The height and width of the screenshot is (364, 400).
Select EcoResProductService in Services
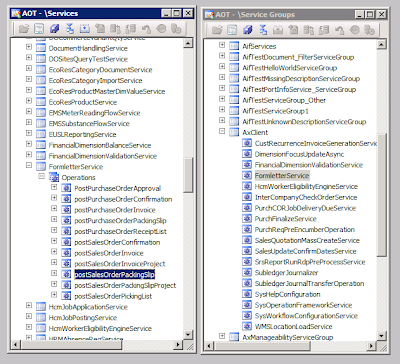[83, 102]
